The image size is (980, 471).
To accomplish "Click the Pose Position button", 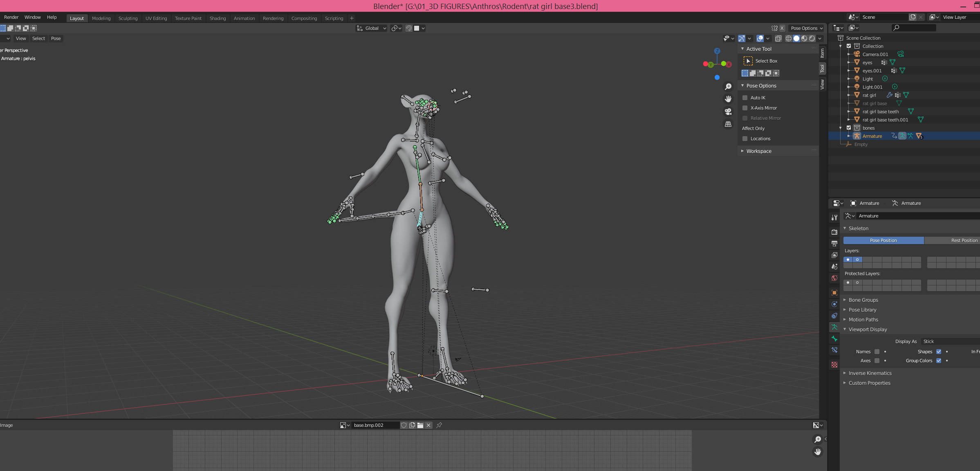I will pyautogui.click(x=883, y=240).
